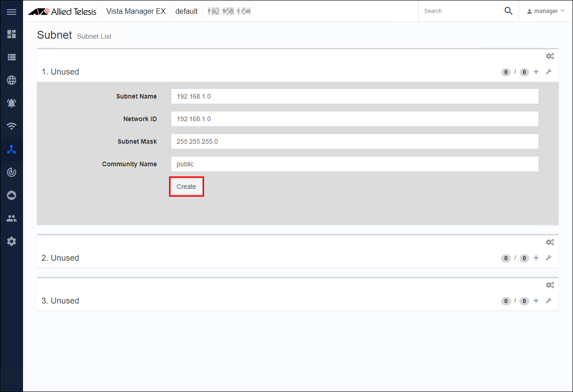Open the Dashboard sidebar icon
This screenshot has width=573, height=392.
click(12, 34)
